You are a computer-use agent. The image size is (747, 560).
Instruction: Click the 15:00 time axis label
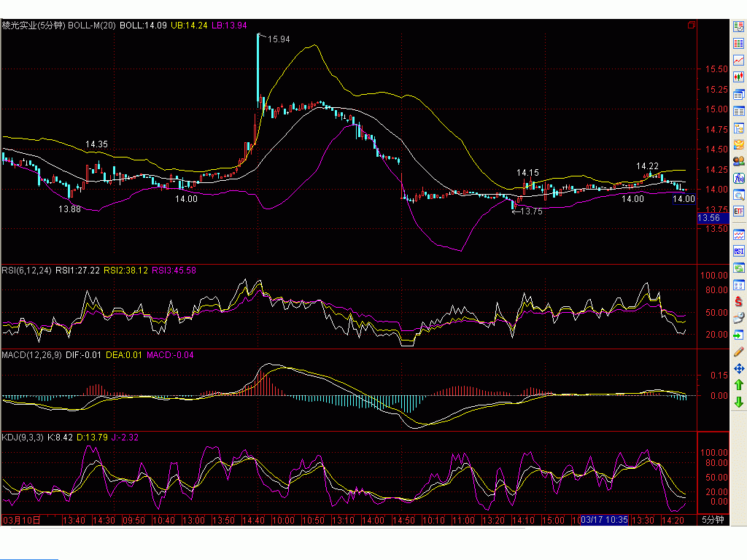(553, 521)
